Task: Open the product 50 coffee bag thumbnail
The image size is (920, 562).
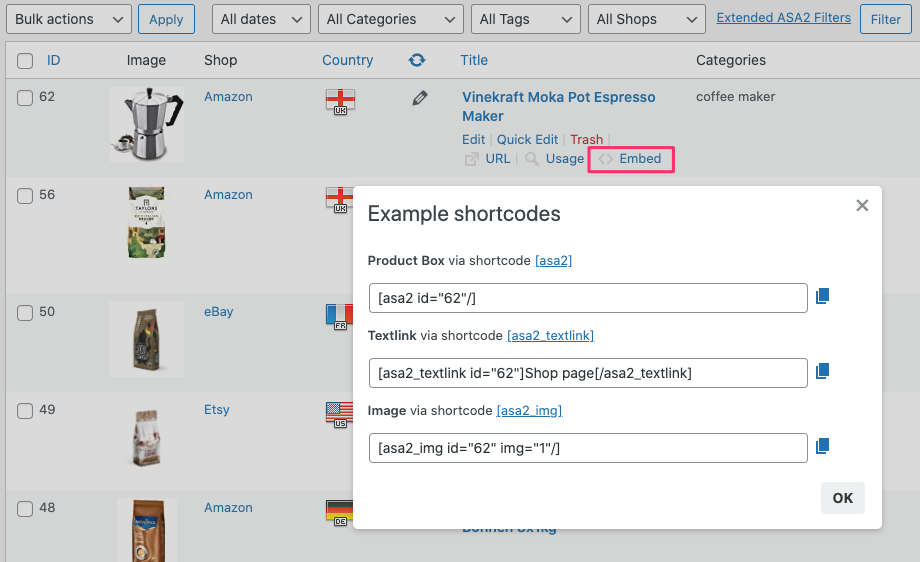Action: click(x=147, y=340)
